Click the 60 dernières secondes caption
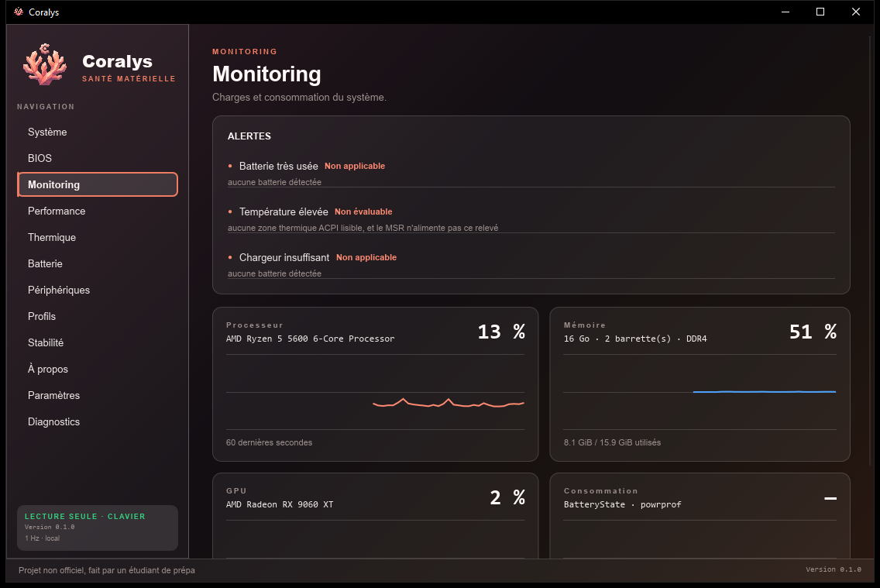Screen dimensions: 880x588 [x=269, y=442]
